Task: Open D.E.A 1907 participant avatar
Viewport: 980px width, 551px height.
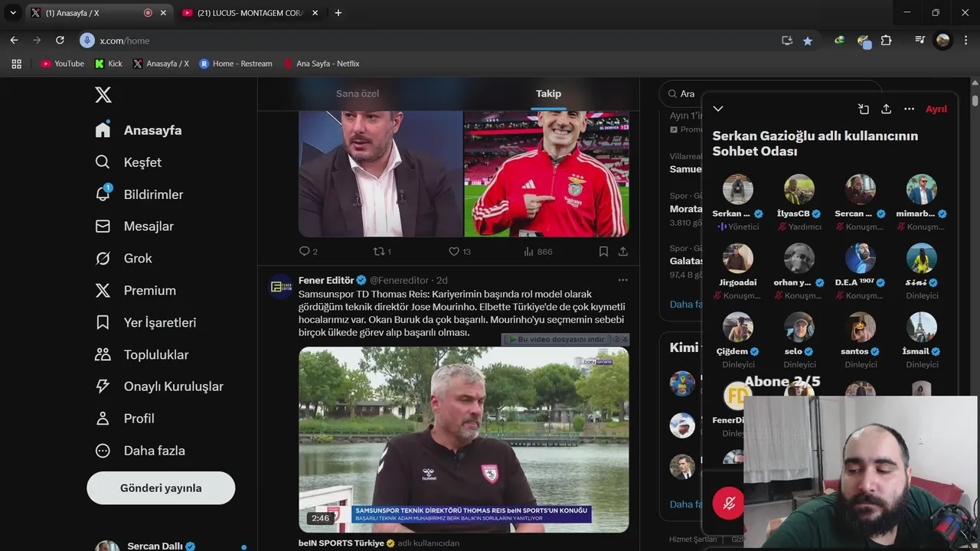Action: [x=861, y=258]
